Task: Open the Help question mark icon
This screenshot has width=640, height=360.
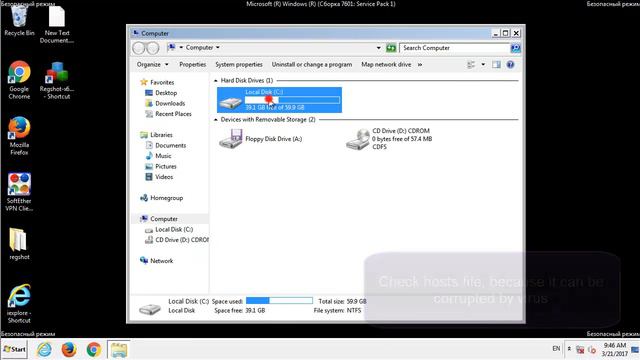Action: pos(510,64)
